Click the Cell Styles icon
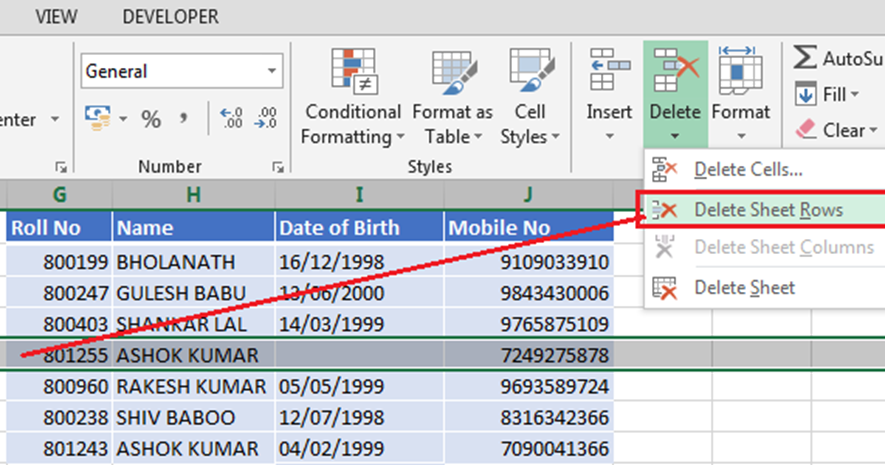 tap(530, 72)
